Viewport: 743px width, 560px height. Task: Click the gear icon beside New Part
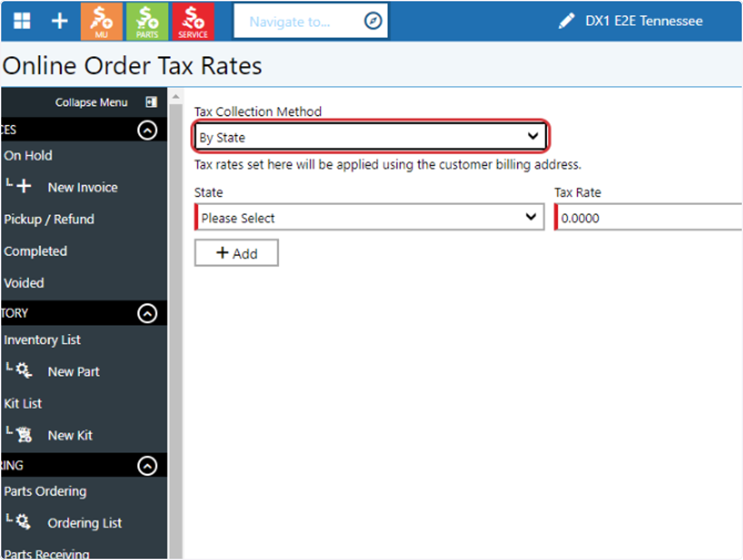[24, 371]
